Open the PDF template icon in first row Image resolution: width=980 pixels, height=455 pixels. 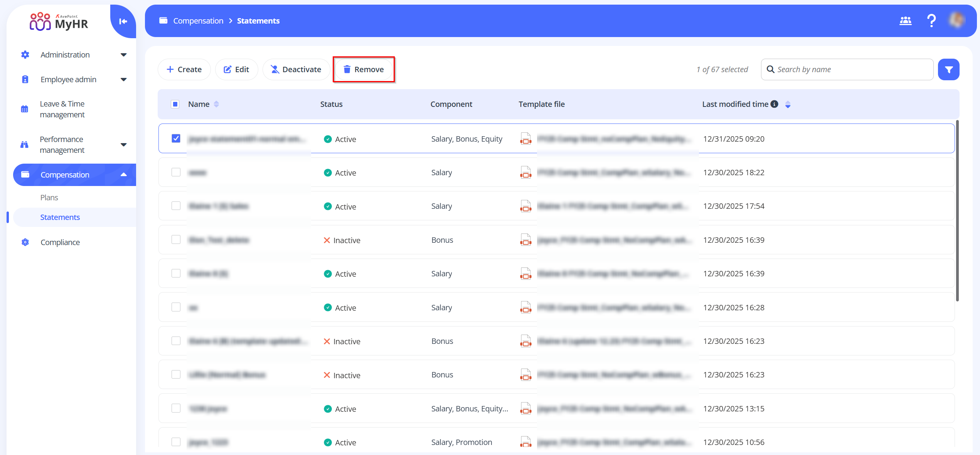point(525,139)
